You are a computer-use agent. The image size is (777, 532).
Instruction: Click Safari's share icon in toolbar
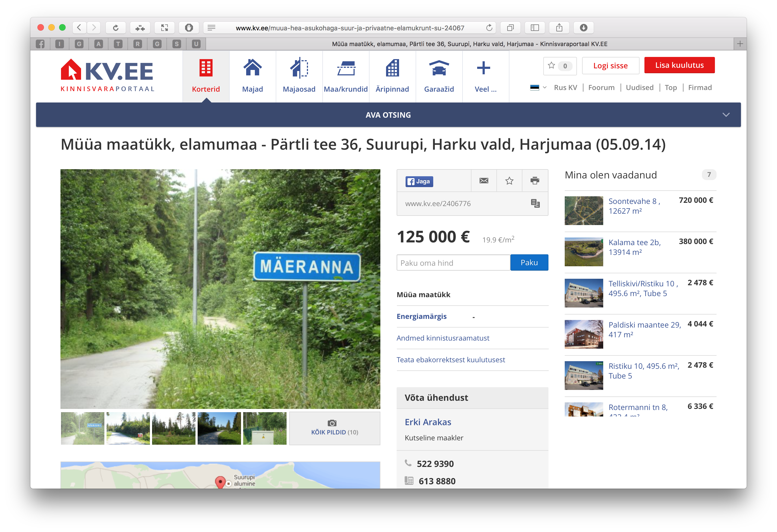(x=559, y=28)
